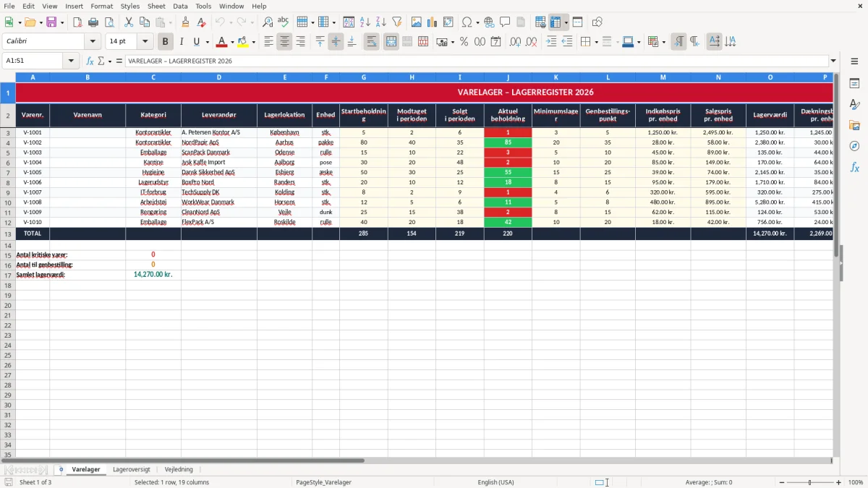Click Clear Direct Formatting icon
This screenshot has height=488, width=868.
(200, 22)
